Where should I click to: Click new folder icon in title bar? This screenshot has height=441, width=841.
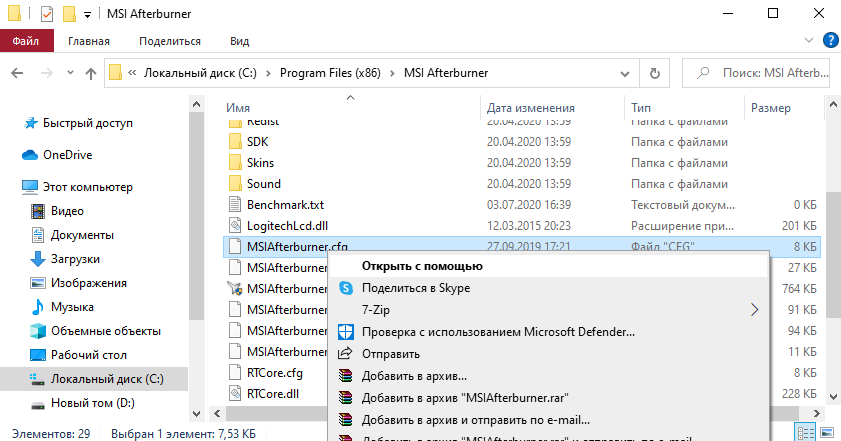(69, 13)
